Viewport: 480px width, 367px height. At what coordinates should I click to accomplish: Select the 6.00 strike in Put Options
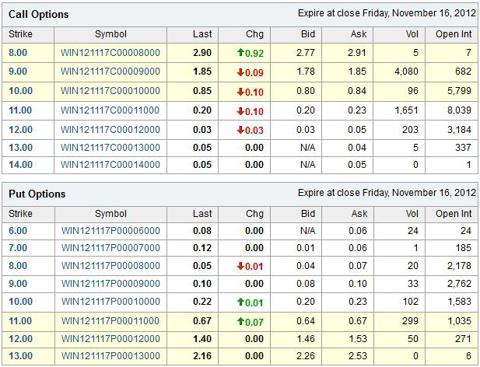[18, 231]
